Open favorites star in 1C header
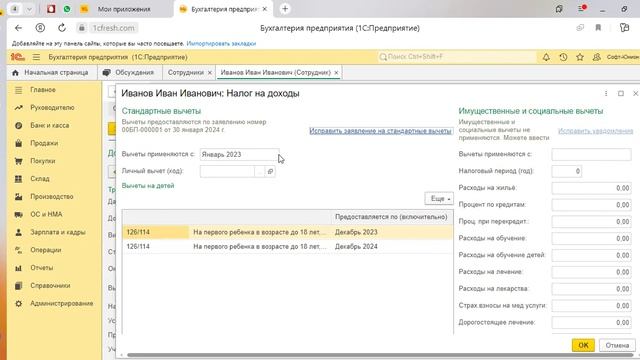The height and width of the screenshot is (360, 640). 580,57
